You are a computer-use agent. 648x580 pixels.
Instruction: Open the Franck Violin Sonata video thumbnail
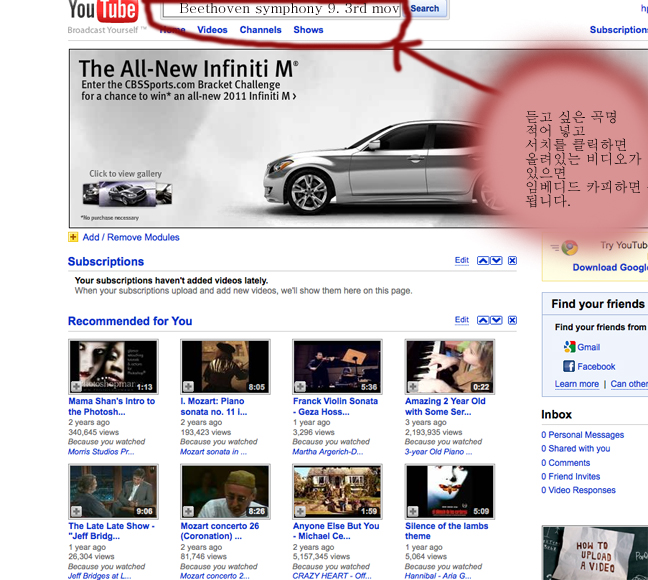click(337, 367)
